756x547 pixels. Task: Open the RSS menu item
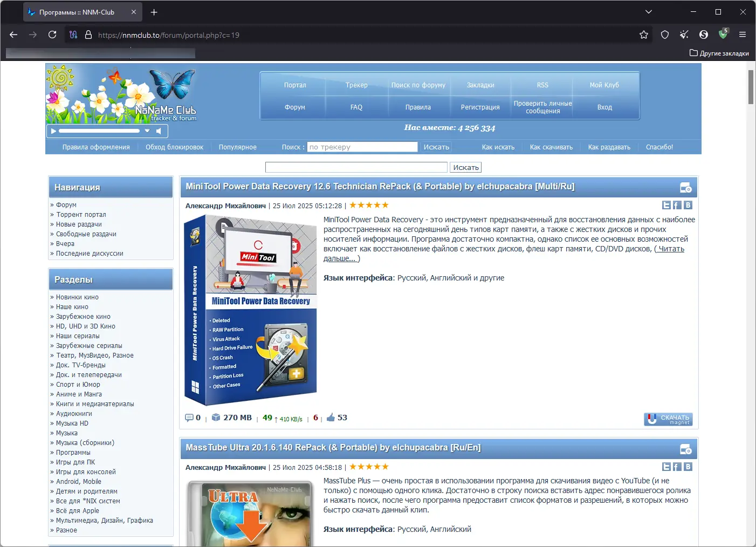pos(542,85)
